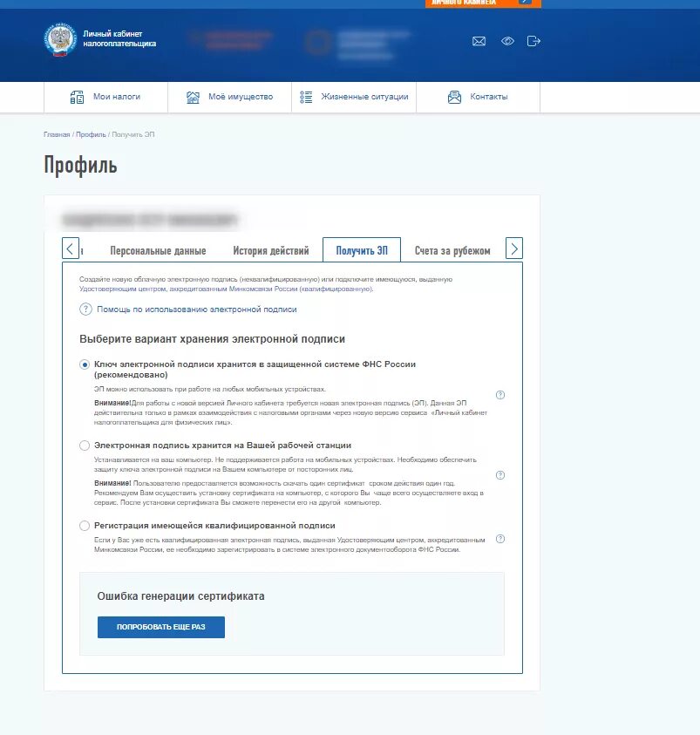Image resolution: width=700 pixels, height=735 pixels.
Task: Click the logout icon in header
Action: 533,41
